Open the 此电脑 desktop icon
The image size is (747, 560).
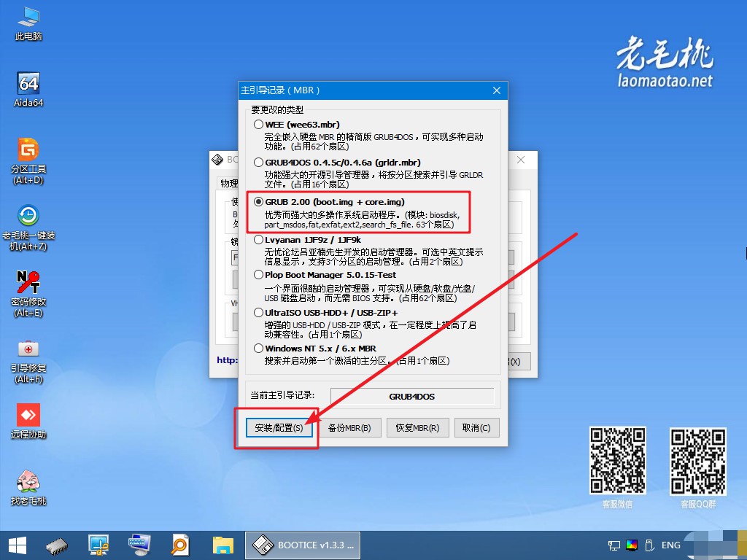[28, 24]
